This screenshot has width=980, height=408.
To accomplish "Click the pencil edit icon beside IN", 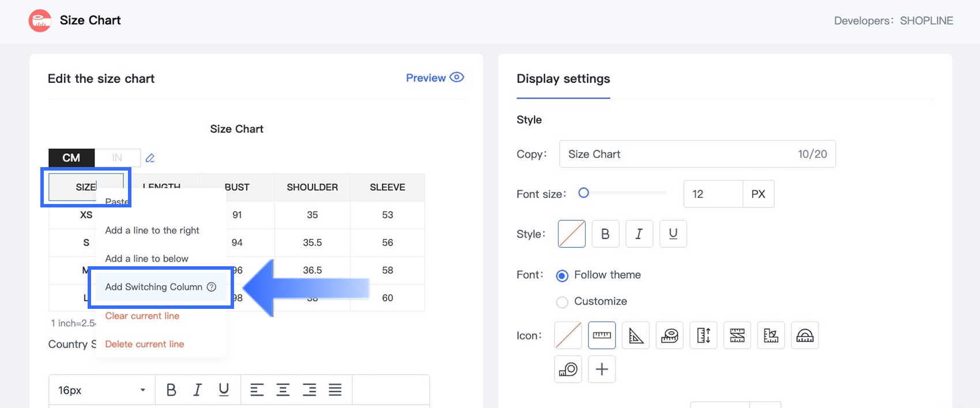I will point(150,158).
